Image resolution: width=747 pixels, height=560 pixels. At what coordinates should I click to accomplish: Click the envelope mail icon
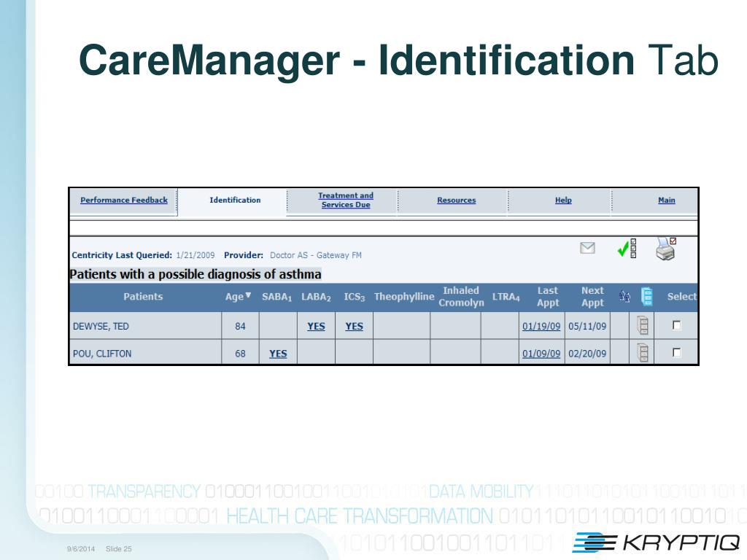pyautogui.click(x=587, y=248)
